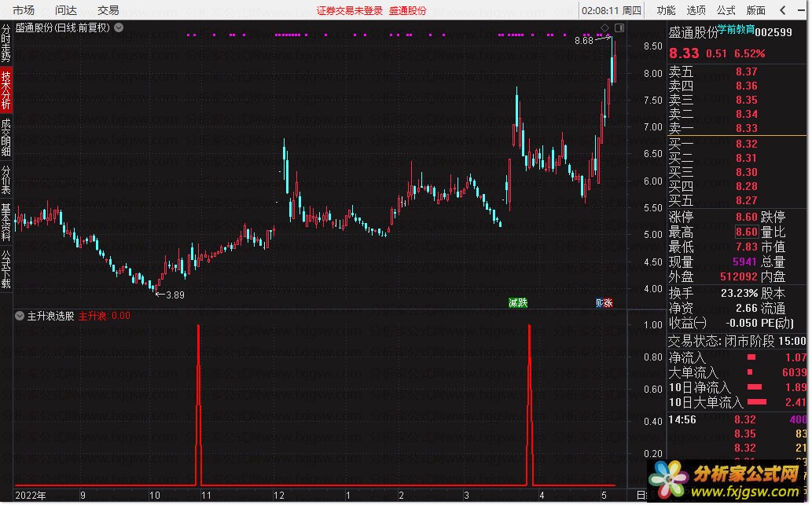Image resolution: width=812 pixels, height=505 pixels.
Task: Open the diamond marker icon above the chart
Action: 604,27
